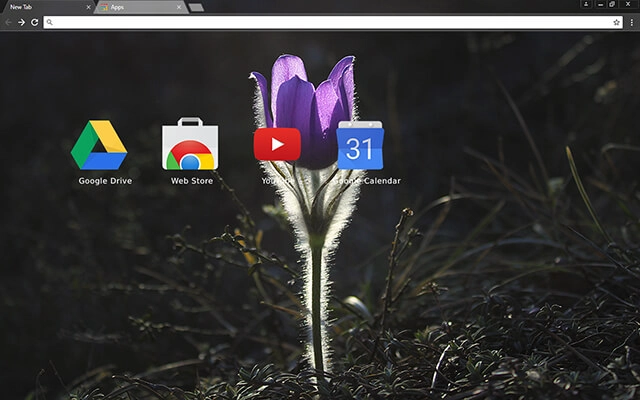Minimize the Chrome window
This screenshot has height=400, width=640.
click(600, 4)
